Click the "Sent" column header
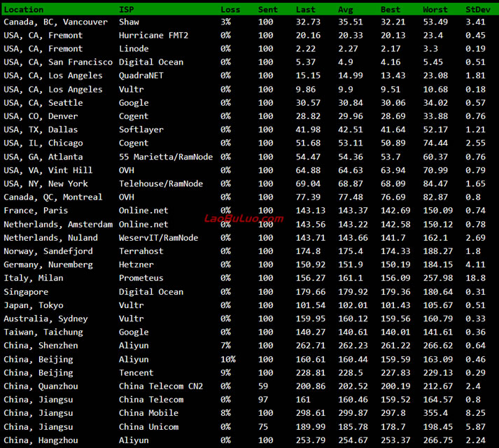499x448 pixels. click(267, 10)
